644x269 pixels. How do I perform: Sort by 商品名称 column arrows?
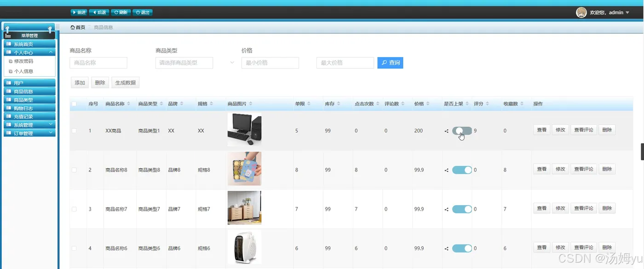(x=129, y=104)
